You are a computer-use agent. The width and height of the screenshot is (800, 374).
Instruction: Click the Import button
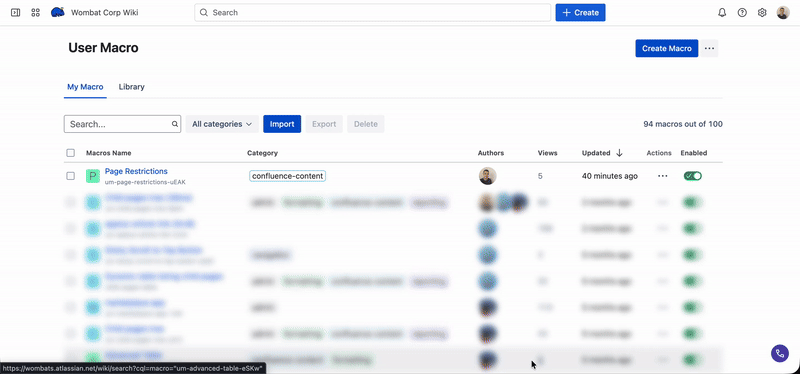(x=282, y=124)
